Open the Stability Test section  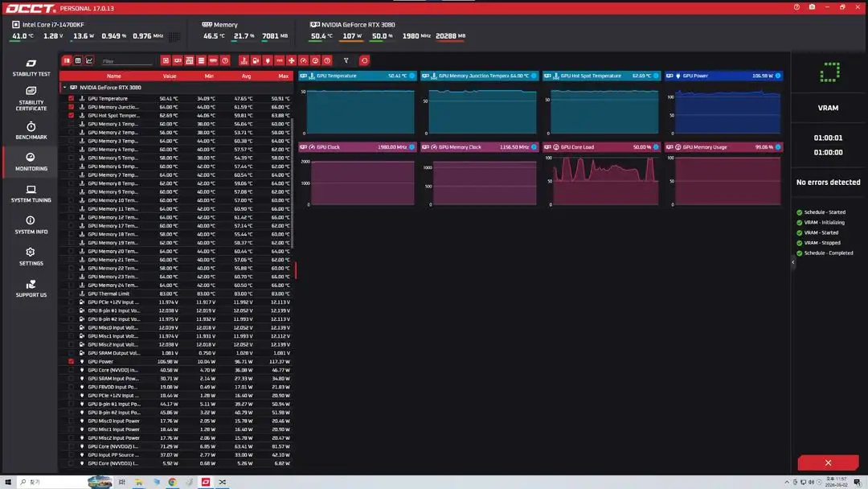point(31,68)
